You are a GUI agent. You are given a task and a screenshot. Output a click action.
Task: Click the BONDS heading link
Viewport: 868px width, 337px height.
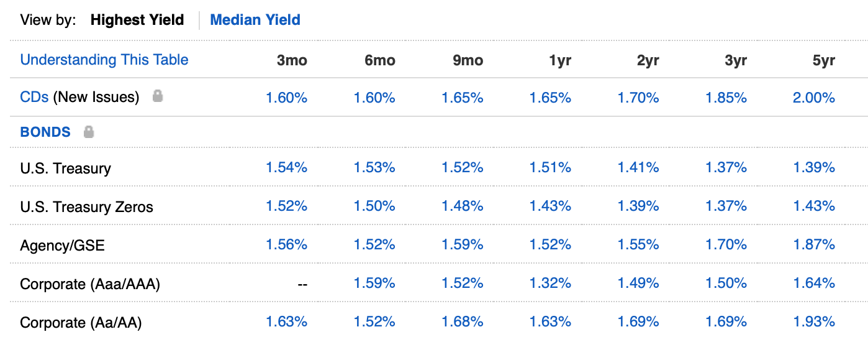coord(45,132)
